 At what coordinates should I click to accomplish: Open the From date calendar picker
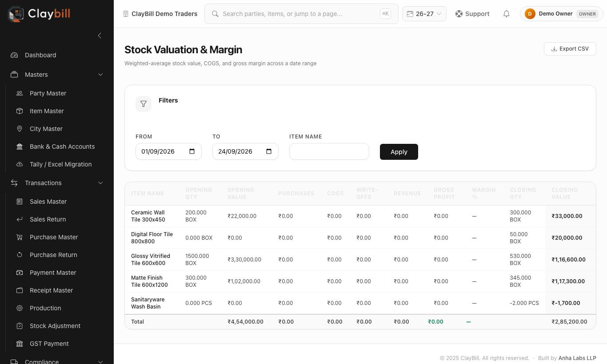click(x=192, y=151)
